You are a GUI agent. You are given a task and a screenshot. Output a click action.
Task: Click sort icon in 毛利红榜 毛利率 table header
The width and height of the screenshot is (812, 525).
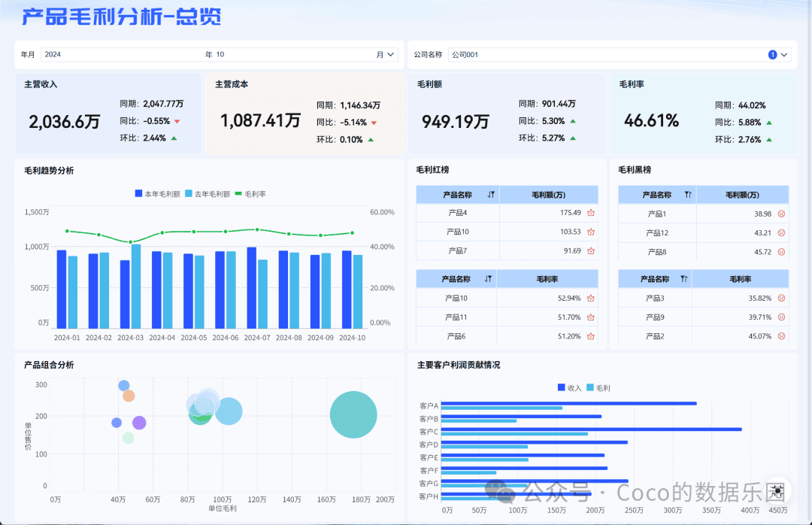click(x=488, y=279)
